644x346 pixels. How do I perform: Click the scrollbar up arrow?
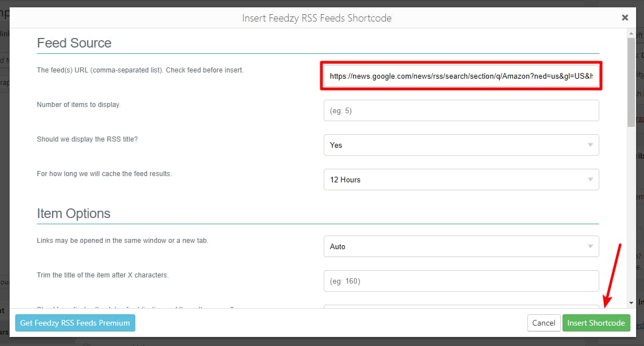(632, 33)
